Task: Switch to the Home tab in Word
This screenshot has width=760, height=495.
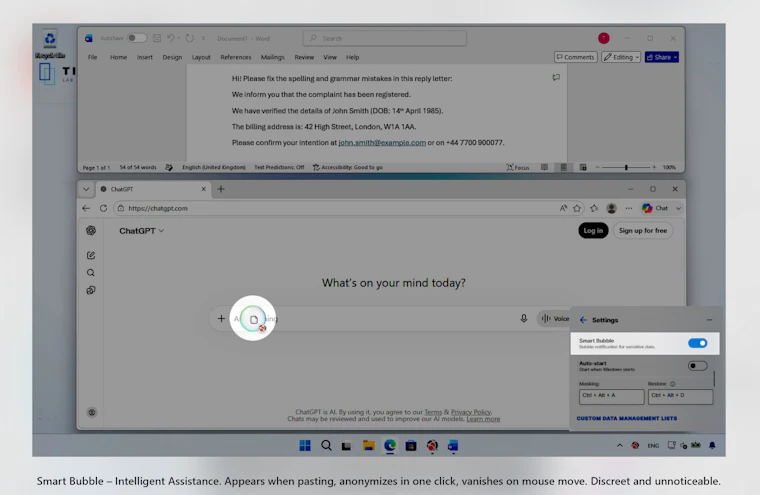Action: (x=118, y=57)
